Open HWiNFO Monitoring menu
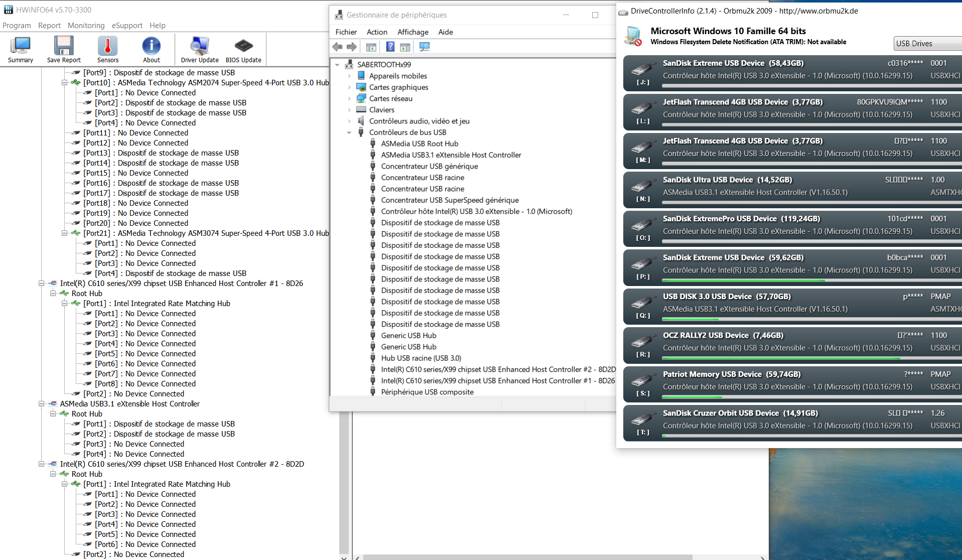 tap(86, 26)
